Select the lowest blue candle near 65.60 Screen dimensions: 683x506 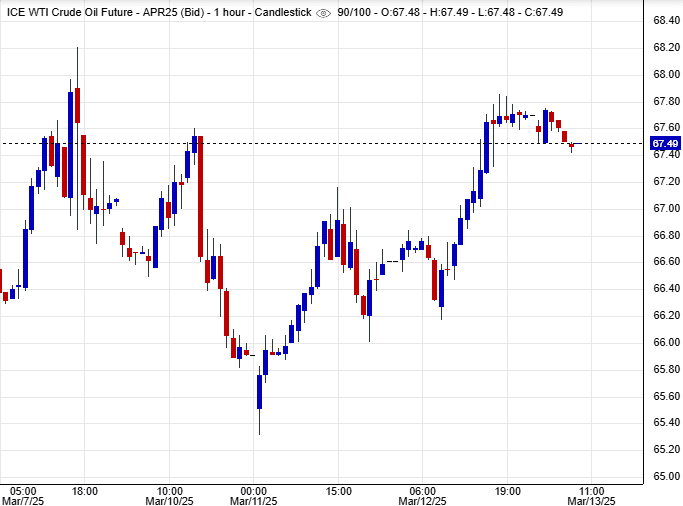259,392
